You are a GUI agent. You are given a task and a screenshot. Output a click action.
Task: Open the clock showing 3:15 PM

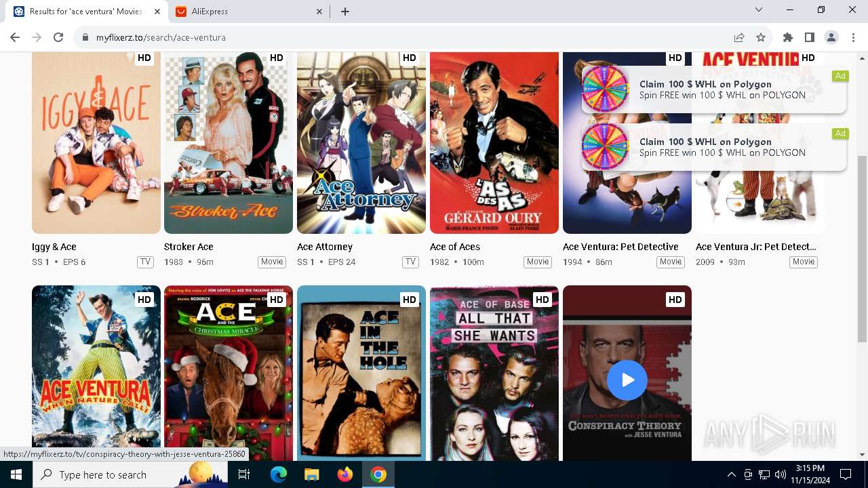pyautogui.click(x=810, y=474)
